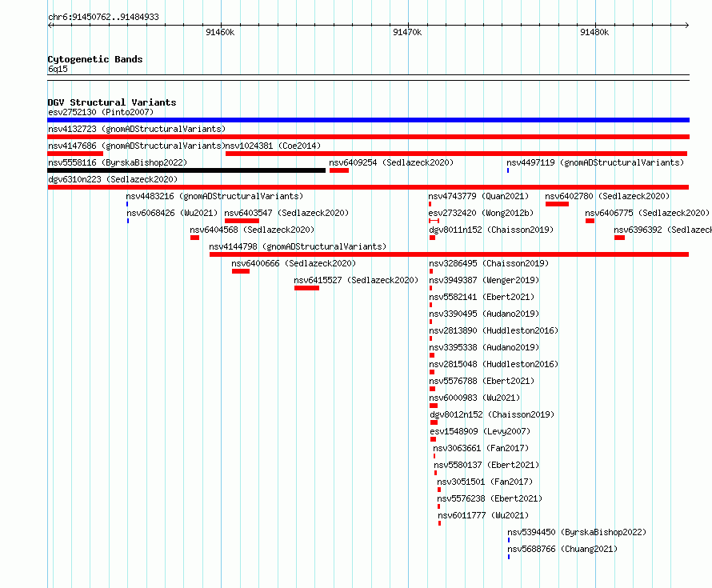The width and height of the screenshot is (712, 588).
Task: Click the red nsv6404568 variant bar
Action: (195, 238)
